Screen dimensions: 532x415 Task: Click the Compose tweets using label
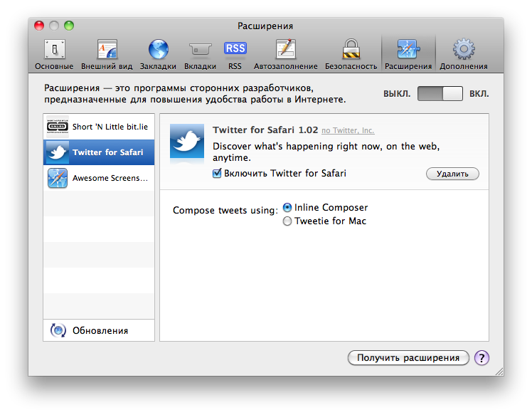pyautogui.click(x=225, y=210)
